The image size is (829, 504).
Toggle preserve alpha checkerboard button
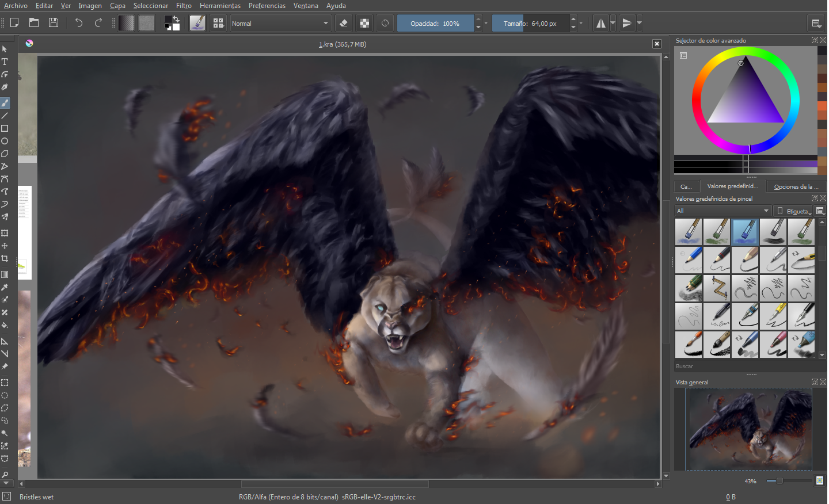[364, 23]
